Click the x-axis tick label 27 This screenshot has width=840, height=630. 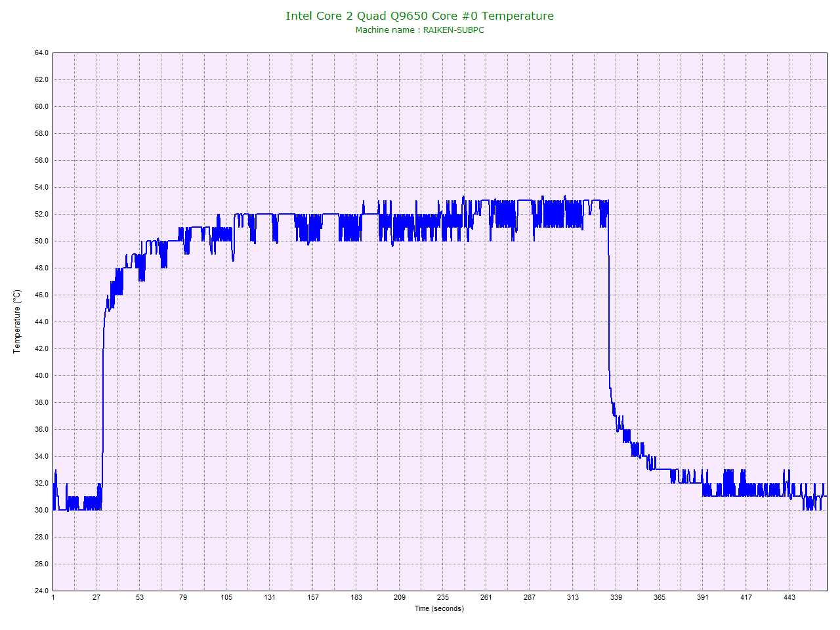coord(96,597)
